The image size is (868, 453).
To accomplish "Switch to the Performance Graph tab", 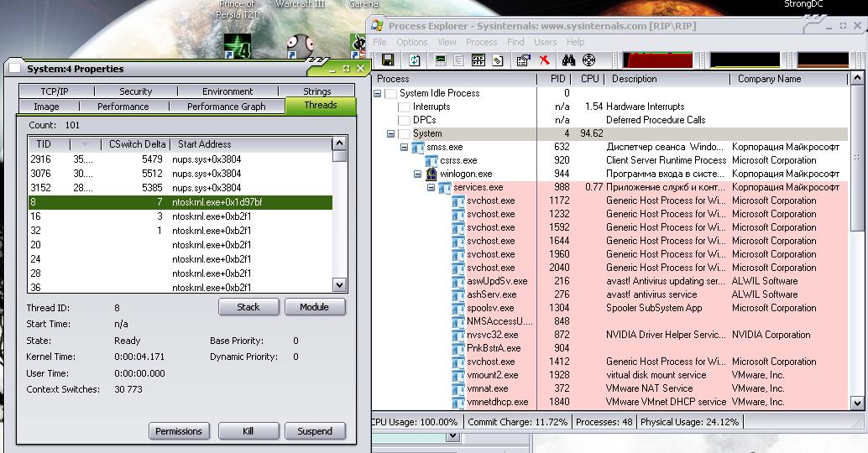I will coord(226,107).
